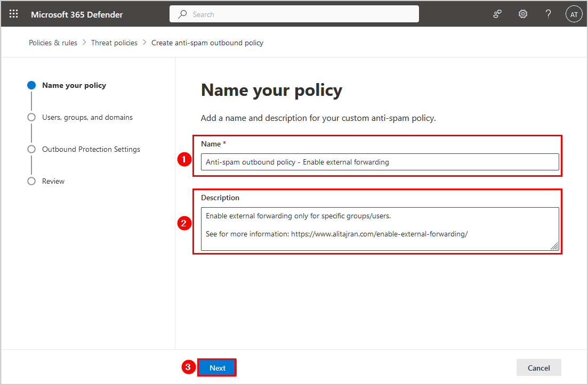Open the app launcher waffle menu
Viewport: 588px width, 385px height.
tap(14, 14)
